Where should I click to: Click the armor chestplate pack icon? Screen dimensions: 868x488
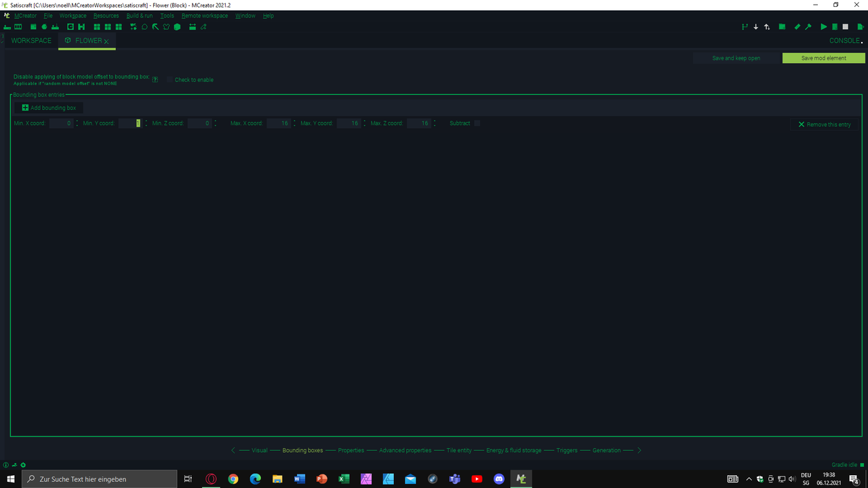166,27
